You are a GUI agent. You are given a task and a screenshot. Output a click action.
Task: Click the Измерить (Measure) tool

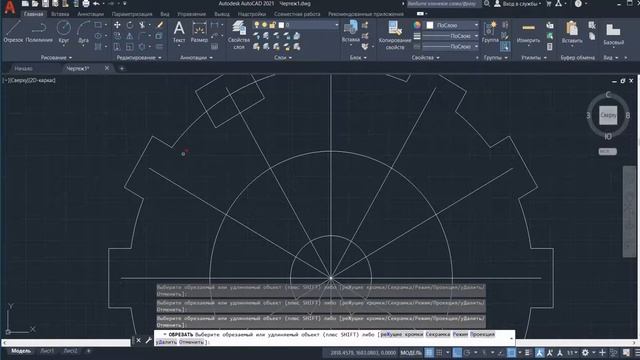tap(528, 32)
